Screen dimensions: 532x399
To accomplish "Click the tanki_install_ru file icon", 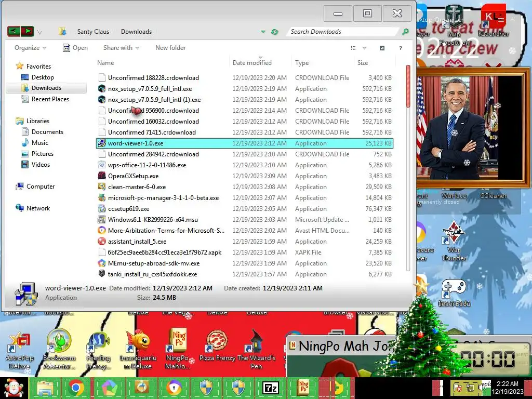I will (101, 274).
